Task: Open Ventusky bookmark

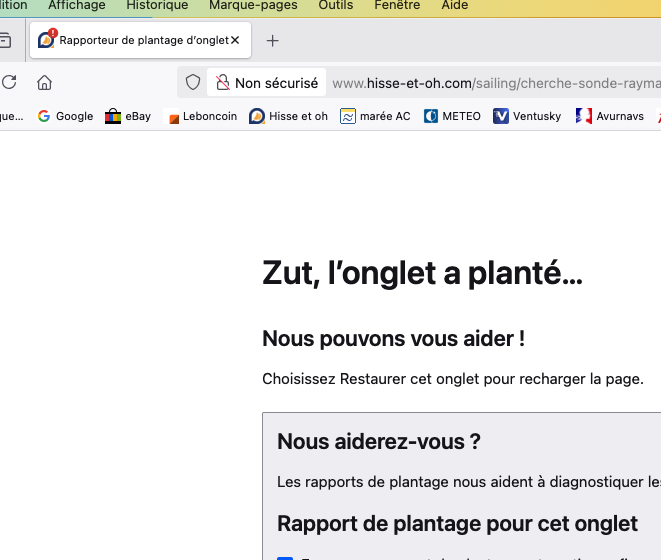Action: 527,116
